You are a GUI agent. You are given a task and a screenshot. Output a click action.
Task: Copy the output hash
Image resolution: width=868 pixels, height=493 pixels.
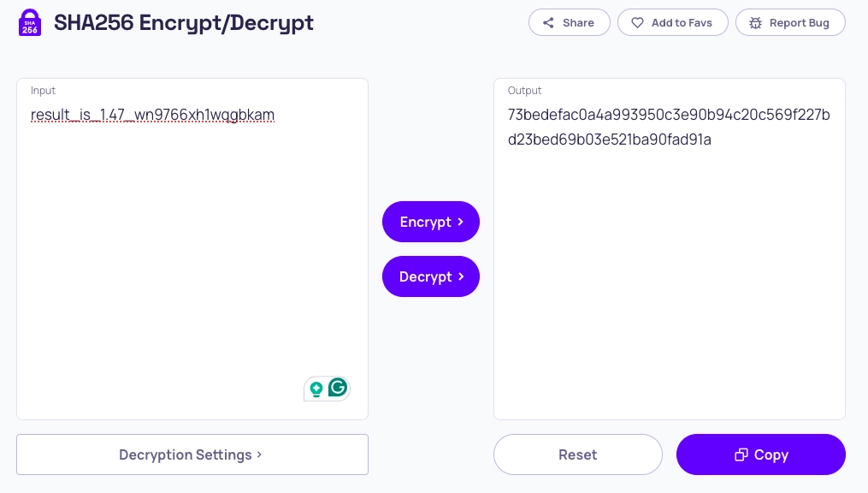tap(761, 454)
